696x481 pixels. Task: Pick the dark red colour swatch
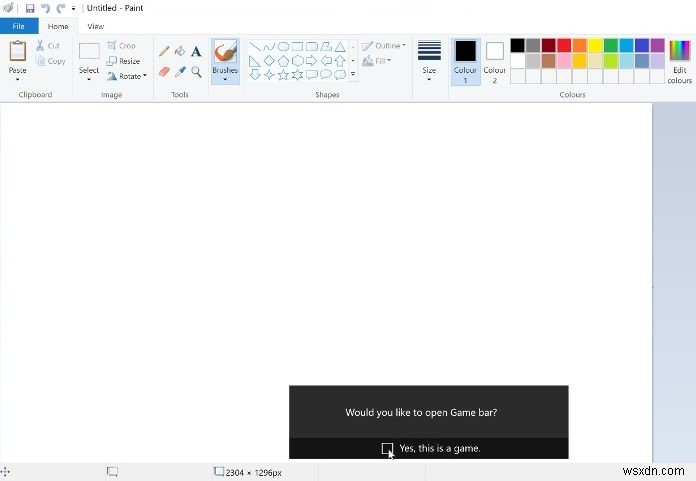pyautogui.click(x=549, y=45)
